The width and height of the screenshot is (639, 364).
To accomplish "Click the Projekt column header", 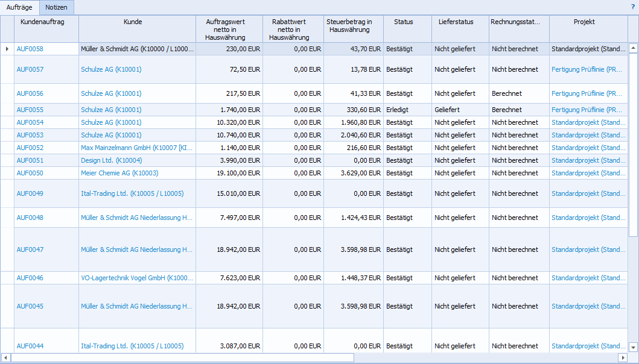I will [x=584, y=22].
